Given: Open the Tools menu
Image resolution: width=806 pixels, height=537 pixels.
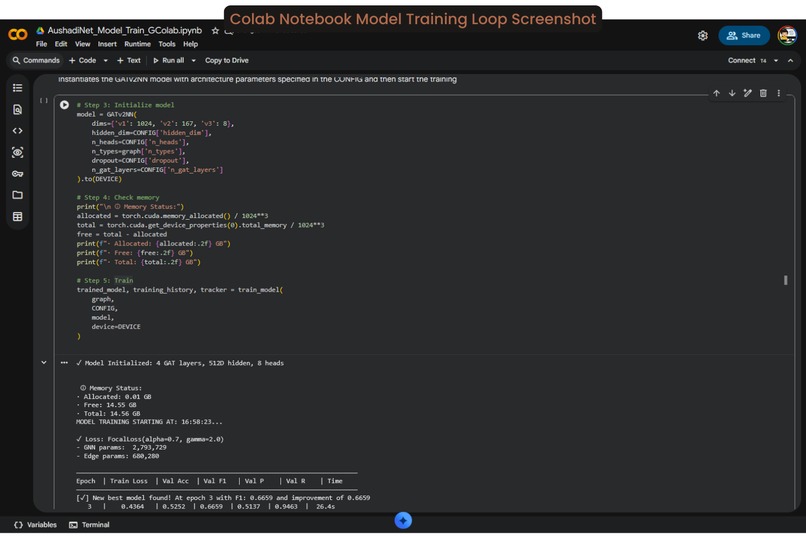Looking at the screenshot, I should (167, 44).
